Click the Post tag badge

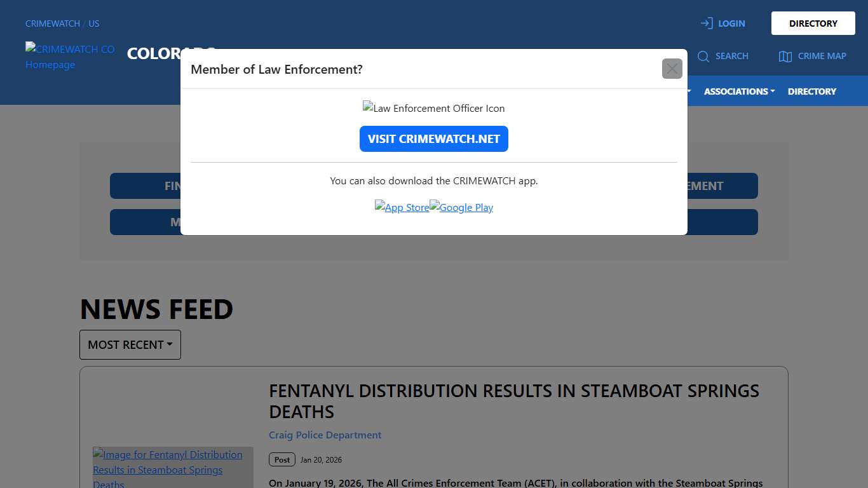point(282,459)
